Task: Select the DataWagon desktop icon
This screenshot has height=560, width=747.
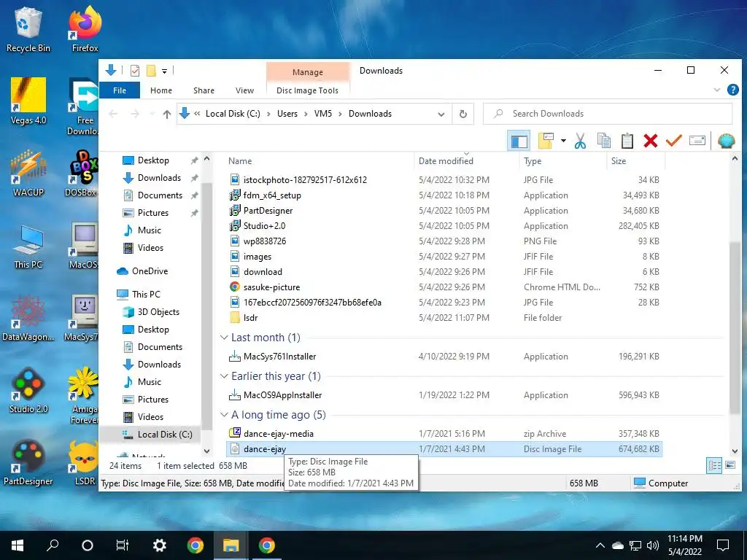Action: tap(28, 318)
